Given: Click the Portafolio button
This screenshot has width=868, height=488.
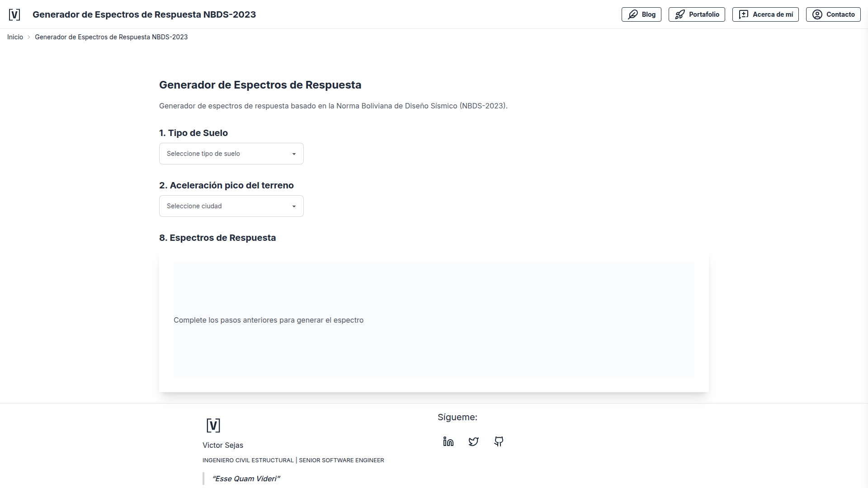Looking at the screenshot, I should click(x=697, y=14).
